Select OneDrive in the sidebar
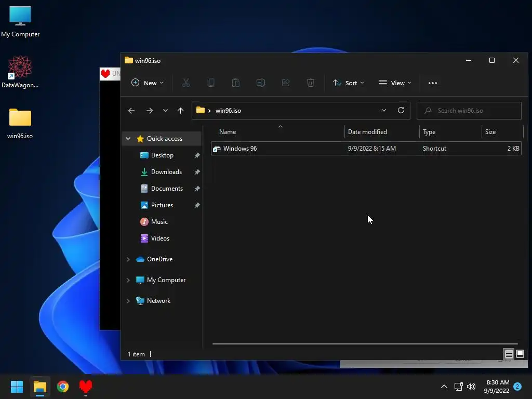The width and height of the screenshot is (532, 399). tap(160, 259)
